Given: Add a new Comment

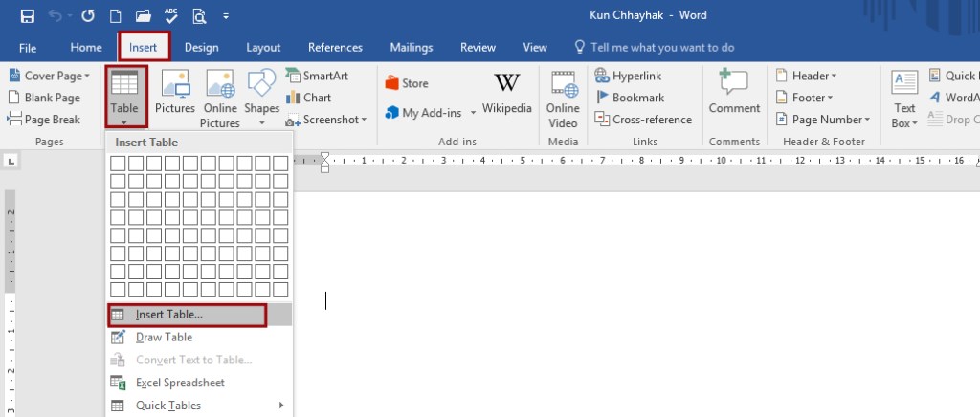Looking at the screenshot, I should pyautogui.click(x=734, y=94).
